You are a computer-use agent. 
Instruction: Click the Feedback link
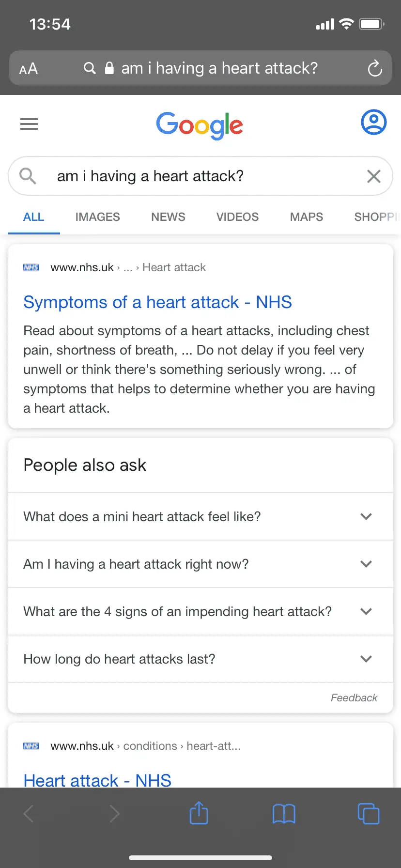coord(354,697)
